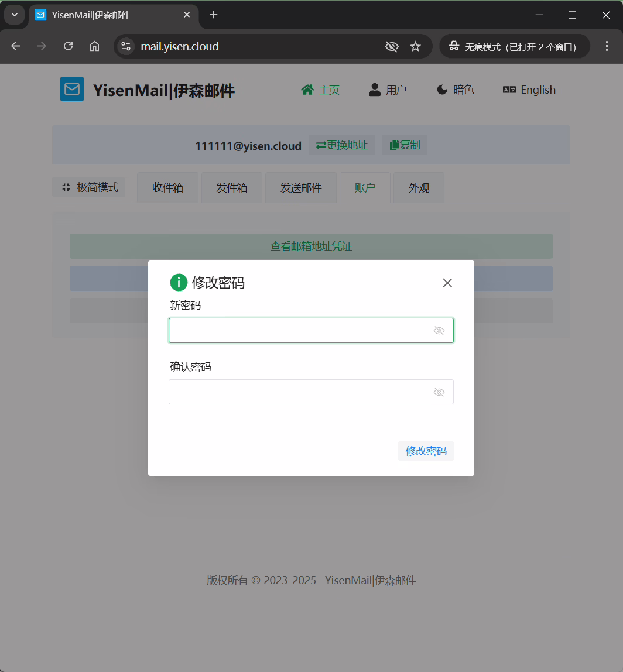The width and height of the screenshot is (623, 672).
Task: Switch to the 收件箱 tab
Action: pyautogui.click(x=167, y=187)
